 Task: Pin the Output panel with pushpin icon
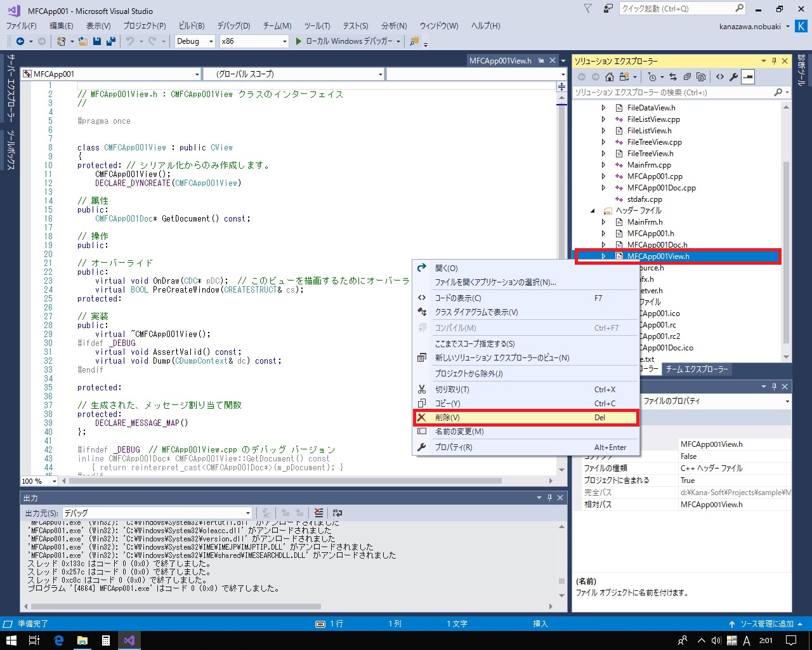point(550,498)
